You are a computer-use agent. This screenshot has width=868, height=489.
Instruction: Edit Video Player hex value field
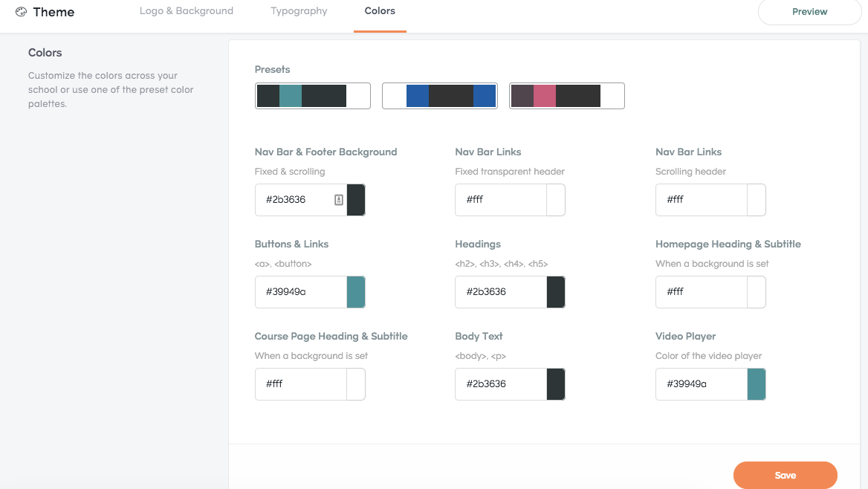(702, 383)
